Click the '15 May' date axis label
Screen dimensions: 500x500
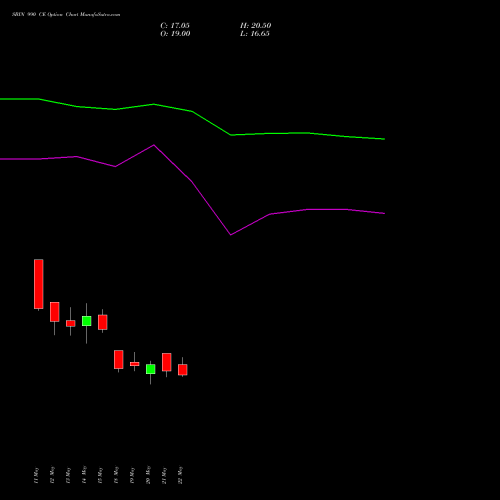click(x=100, y=475)
